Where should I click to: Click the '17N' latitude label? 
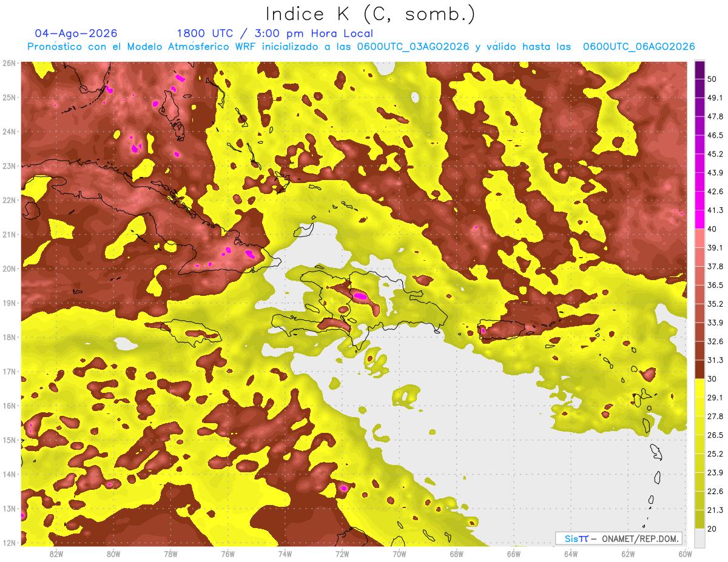8,371
